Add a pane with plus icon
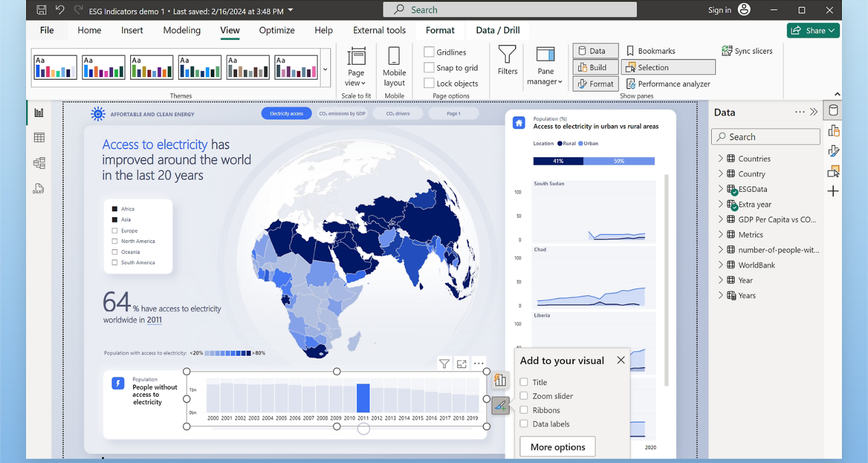Image resolution: width=868 pixels, height=463 pixels. tap(833, 192)
